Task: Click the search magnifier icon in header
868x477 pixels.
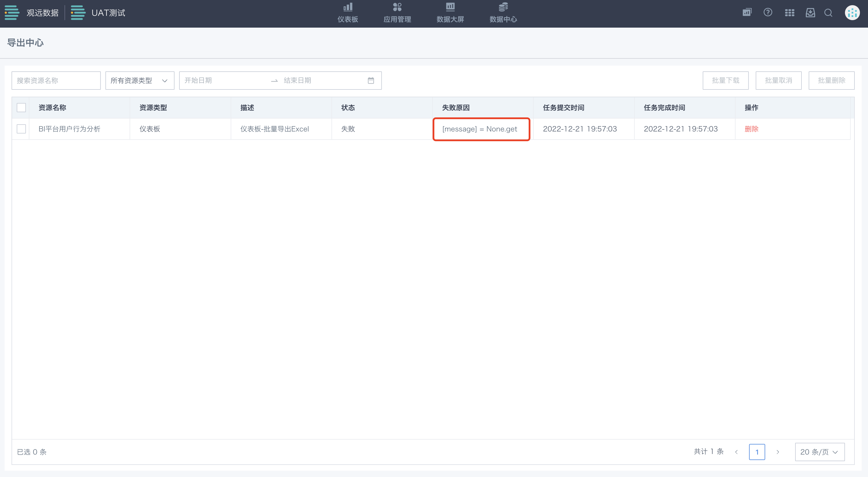Action: pos(828,13)
